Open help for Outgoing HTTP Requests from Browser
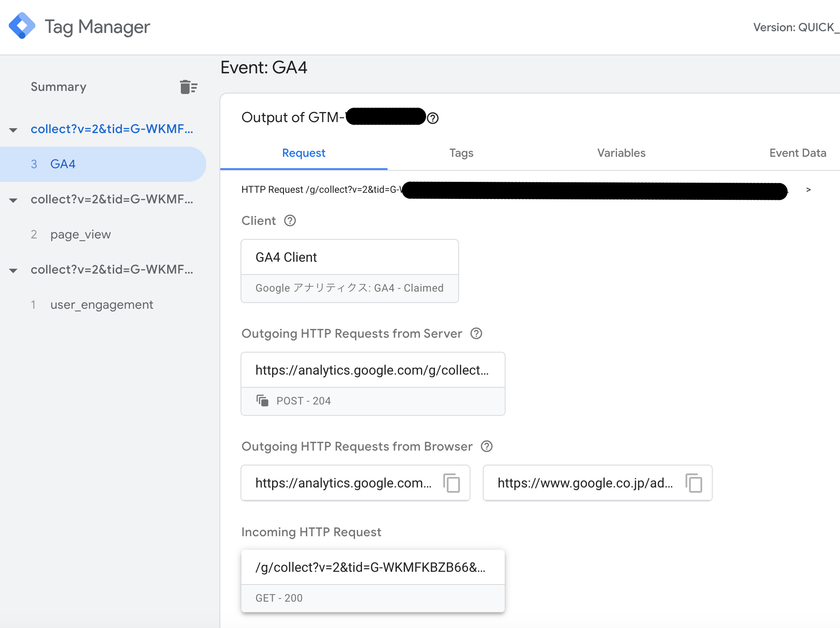Screen dimensions: 840x628 click(x=487, y=447)
